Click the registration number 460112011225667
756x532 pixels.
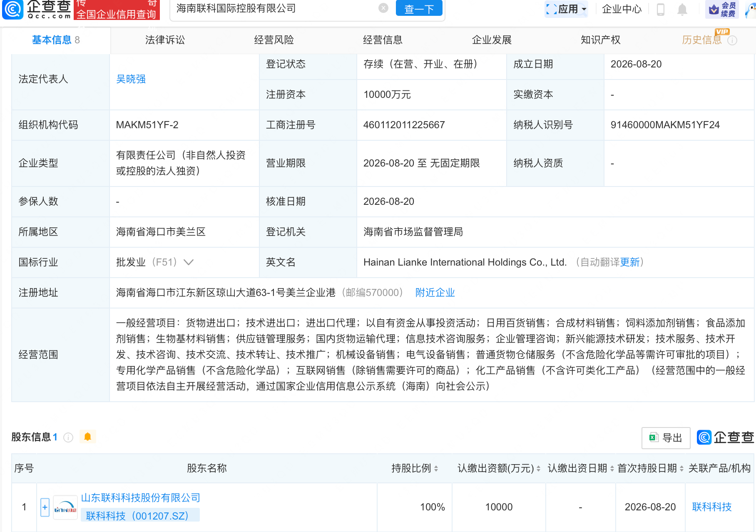coord(404,125)
